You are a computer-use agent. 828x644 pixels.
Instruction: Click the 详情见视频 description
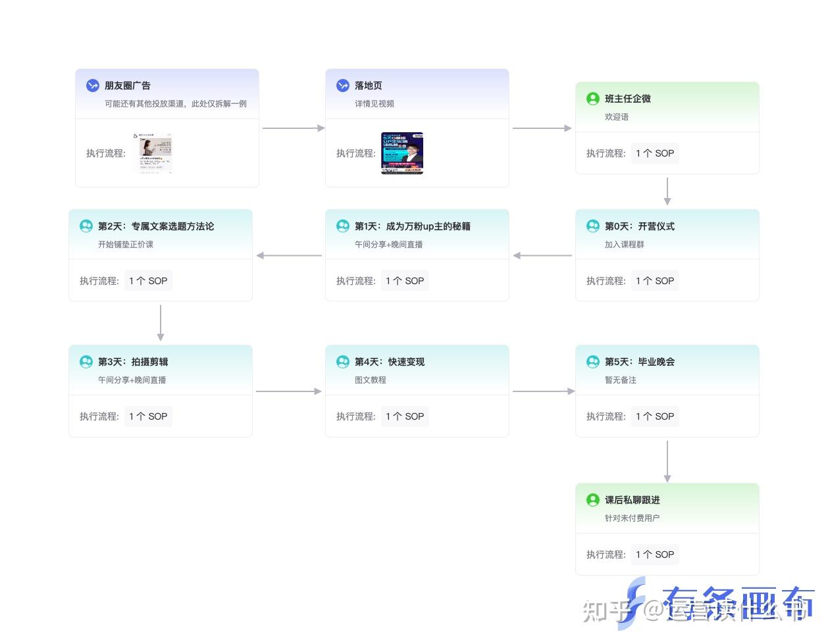tap(375, 104)
